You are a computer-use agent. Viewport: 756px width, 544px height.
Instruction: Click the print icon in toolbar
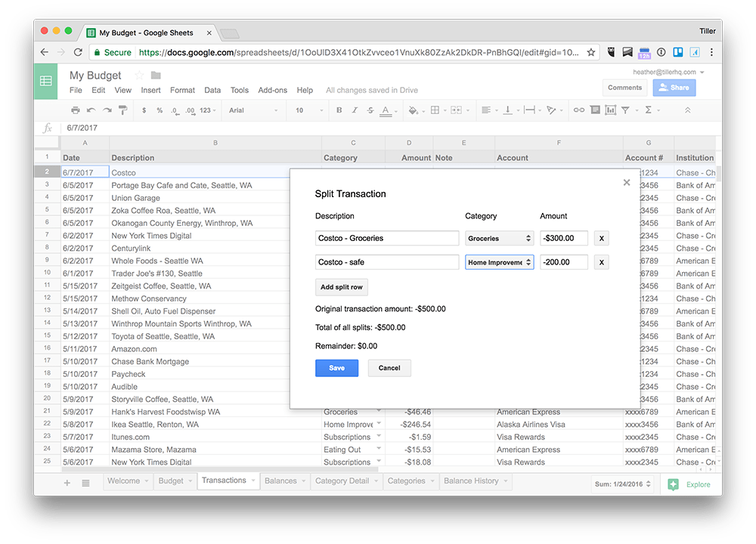coord(75,110)
